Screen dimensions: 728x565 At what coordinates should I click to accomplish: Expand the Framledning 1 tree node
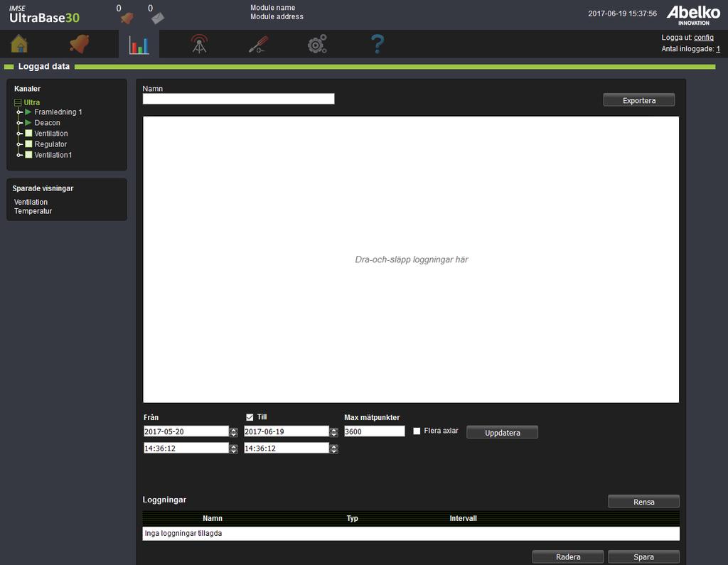(x=19, y=112)
